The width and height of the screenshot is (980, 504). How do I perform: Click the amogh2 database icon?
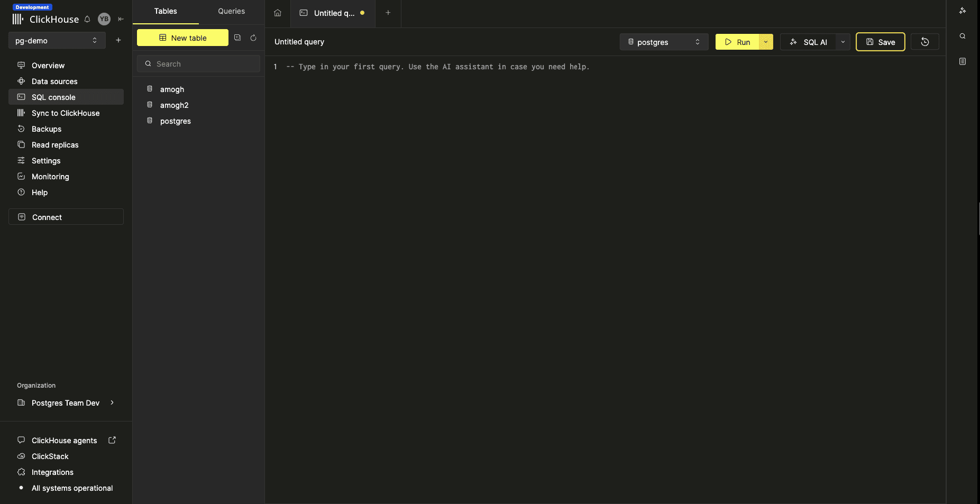click(x=150, y=105)
